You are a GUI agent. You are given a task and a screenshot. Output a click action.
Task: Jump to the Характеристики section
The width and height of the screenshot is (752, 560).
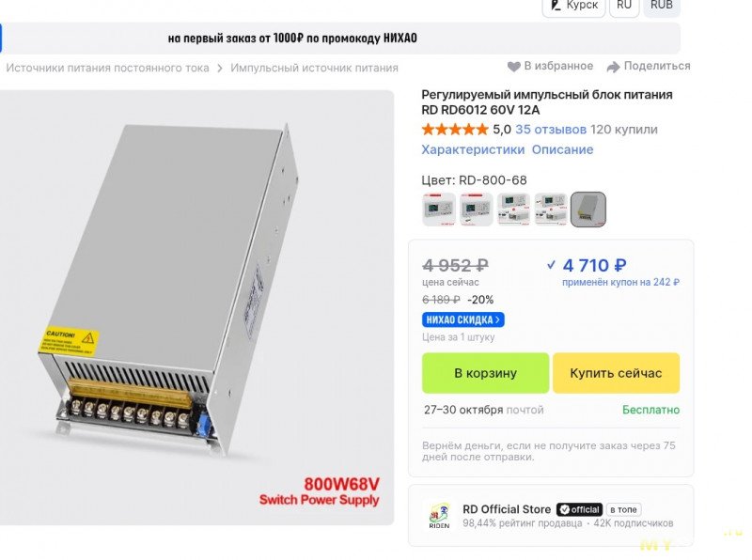(x=473, y=149)
